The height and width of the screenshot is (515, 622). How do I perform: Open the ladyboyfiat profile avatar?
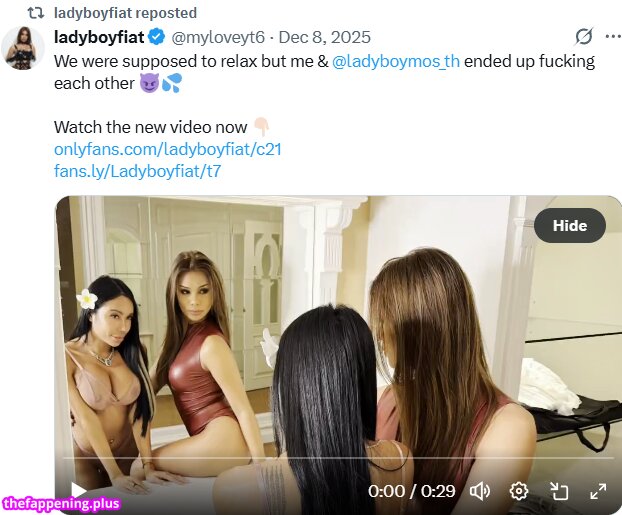click(23, 48)
